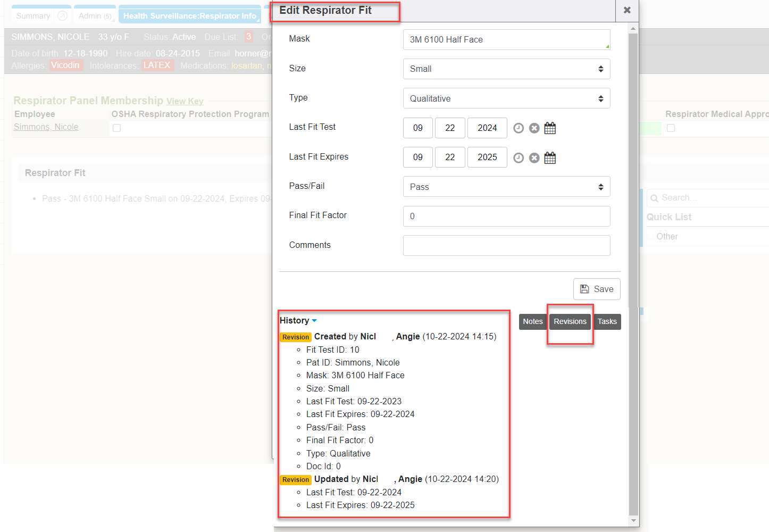
Task: Open the Simmons, Nicole employee link
Action: coord(46,127)
